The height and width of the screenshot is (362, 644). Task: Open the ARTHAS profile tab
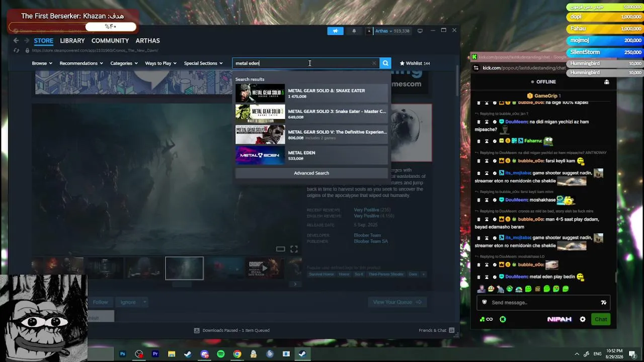(x=148, y=41)
